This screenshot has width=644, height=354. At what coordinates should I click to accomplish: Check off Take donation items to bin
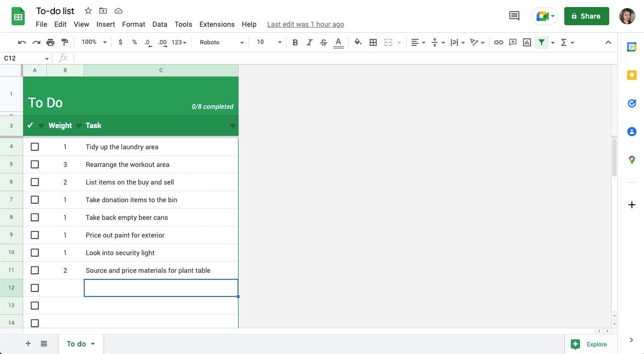point(35,200)
